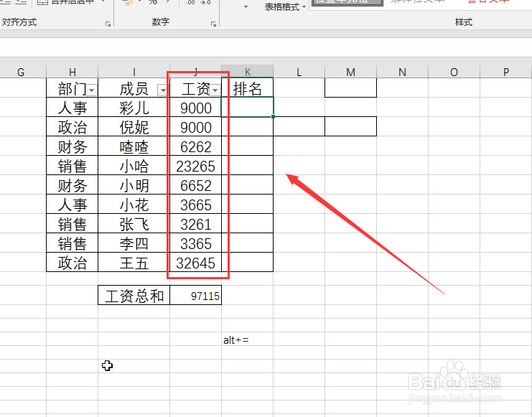Click the cell containing 小花

134,205
